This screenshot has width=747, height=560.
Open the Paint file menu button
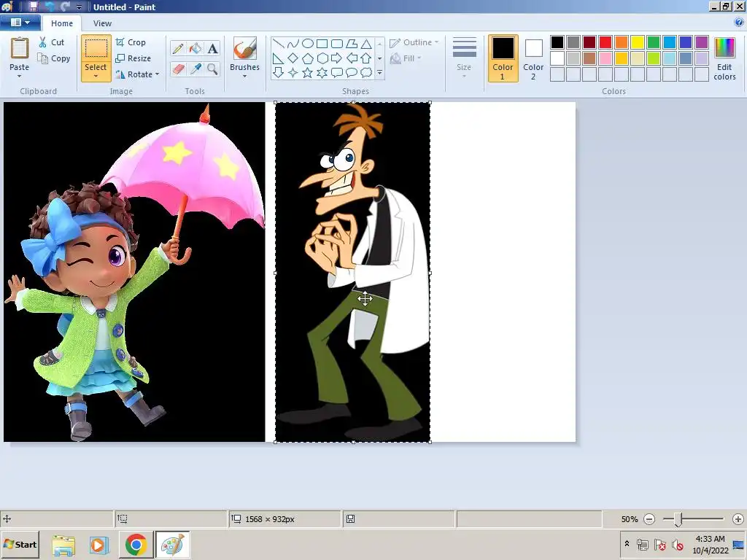pos(19,23)
